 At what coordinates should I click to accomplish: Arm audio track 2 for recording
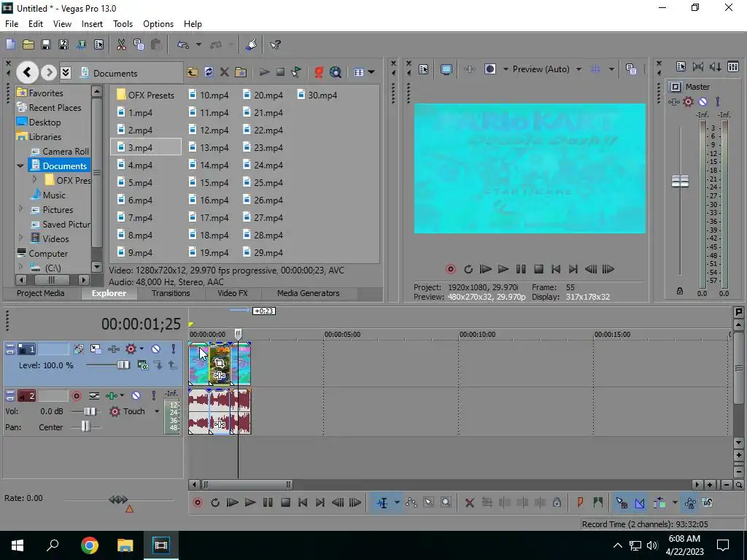(x=76, y=396)
